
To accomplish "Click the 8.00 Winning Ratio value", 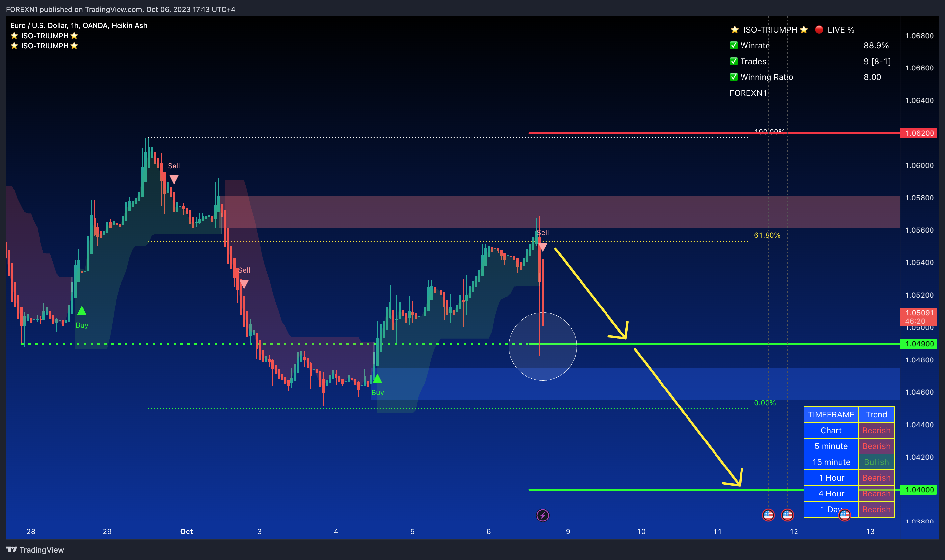I will (x=872, y=77).
